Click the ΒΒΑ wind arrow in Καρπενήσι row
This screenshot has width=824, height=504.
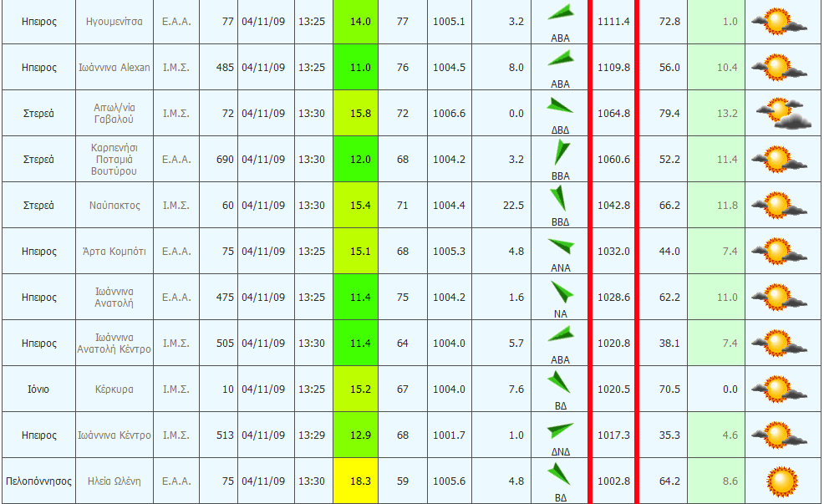pos(561,153)
